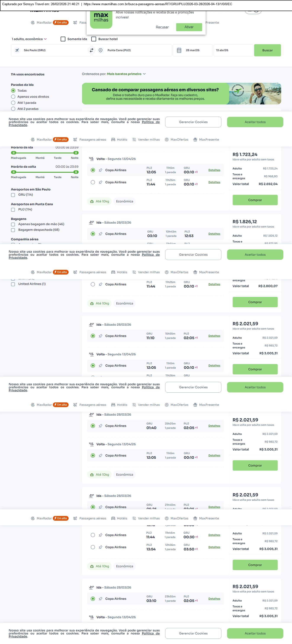Expand the 1 adulto, econômica passenger dropdown
Image resolution: width=292 pixels, height=644 pixels.
29,39
